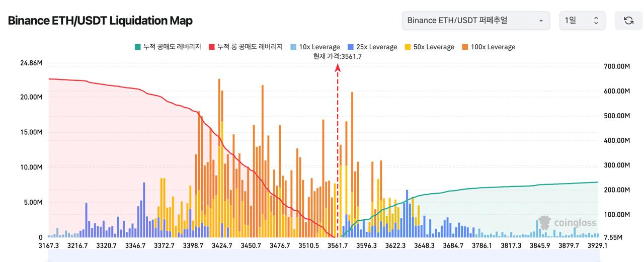This screenshot has width=644, height=262.
Task: Click the light-blue 10x Leverage swatch
Action: tap(293, 47)
